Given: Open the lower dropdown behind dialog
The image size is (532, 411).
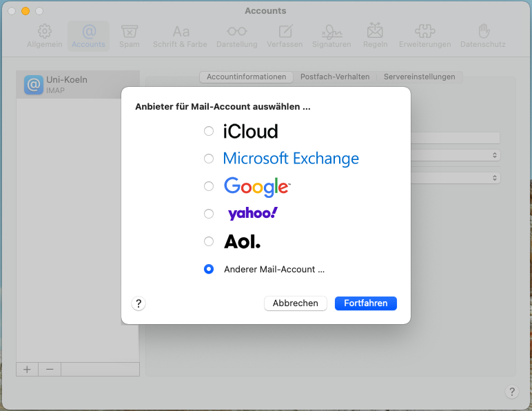Looking at the screenshot, I should (x=456, y=178).
